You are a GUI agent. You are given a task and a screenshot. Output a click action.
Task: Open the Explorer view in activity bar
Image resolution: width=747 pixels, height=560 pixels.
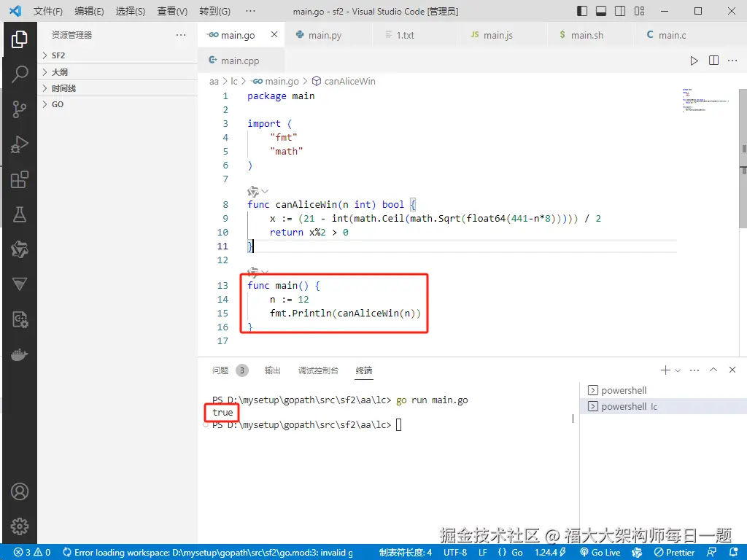tap(20, 39)
